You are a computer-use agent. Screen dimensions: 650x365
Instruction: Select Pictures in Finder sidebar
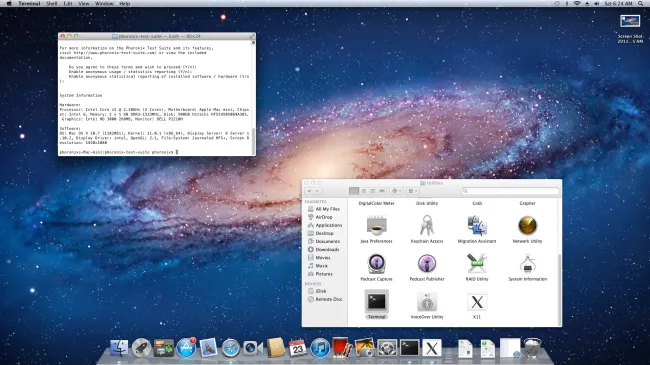pyautogui.click(x=320, y=274)
